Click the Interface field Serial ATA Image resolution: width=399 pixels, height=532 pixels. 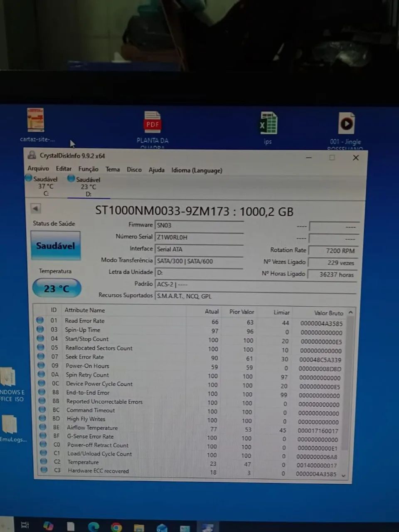pos(199,249)
